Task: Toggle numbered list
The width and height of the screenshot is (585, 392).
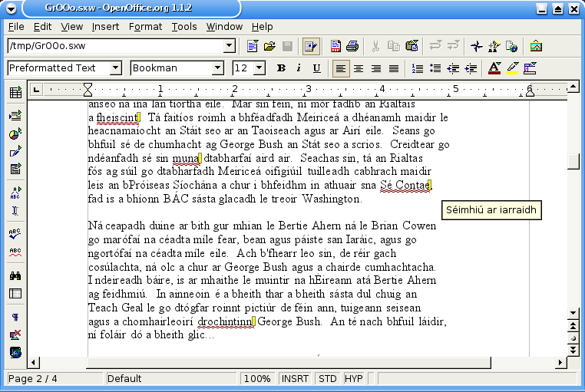Action: pos(417,68)
